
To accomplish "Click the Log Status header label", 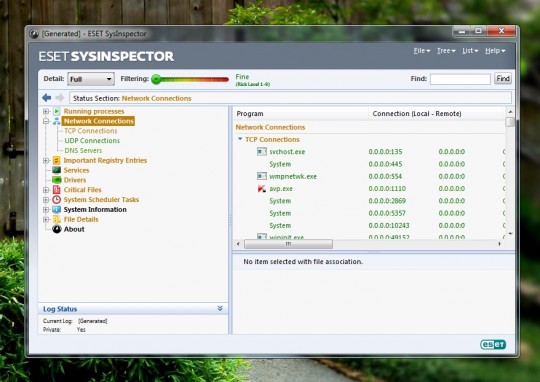I will [60, 309].
